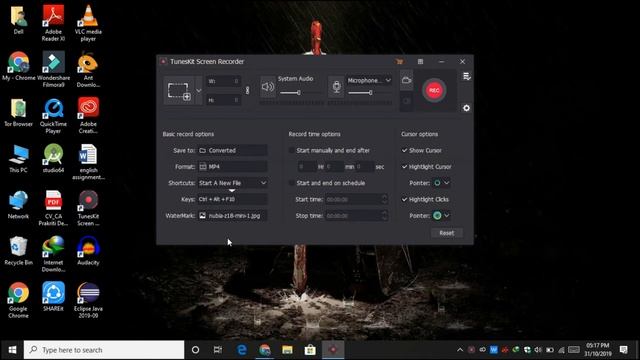Enable Start and end on schedule

[291, 183]
